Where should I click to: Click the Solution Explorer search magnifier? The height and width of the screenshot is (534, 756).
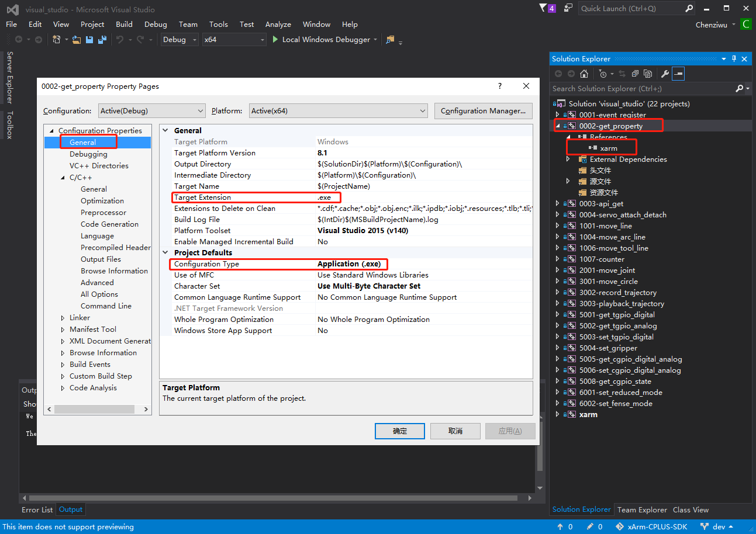(740, 88)
